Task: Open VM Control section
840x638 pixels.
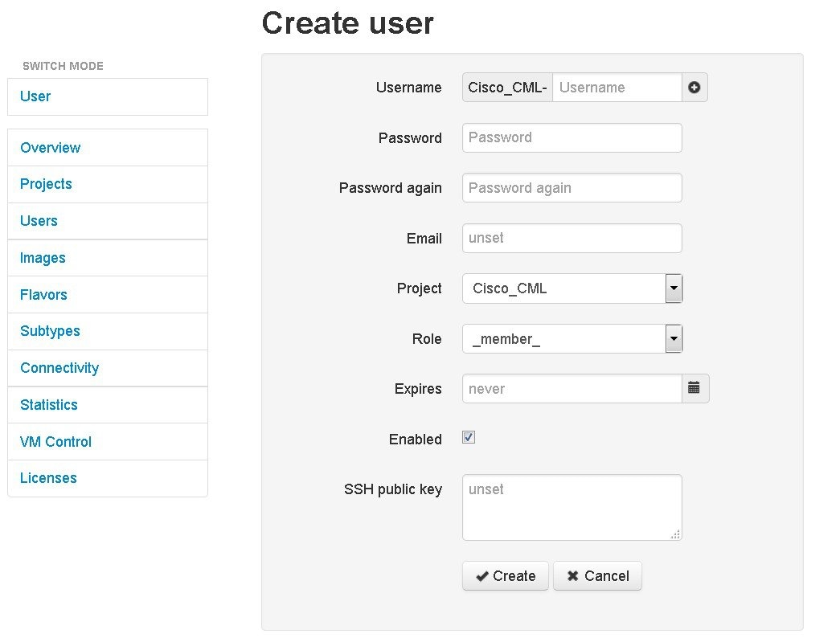Action: point(55,442)
